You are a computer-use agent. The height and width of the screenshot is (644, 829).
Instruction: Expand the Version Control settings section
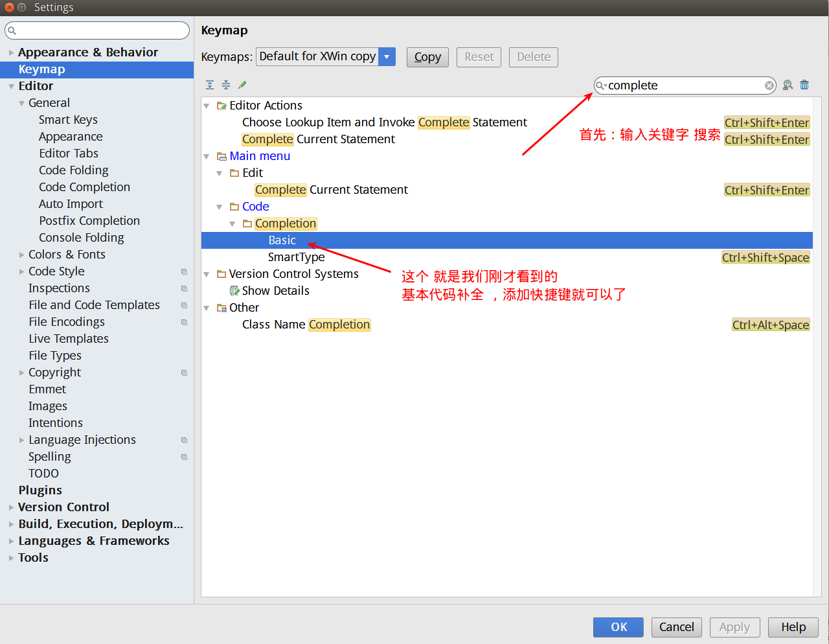coord(11,507)
